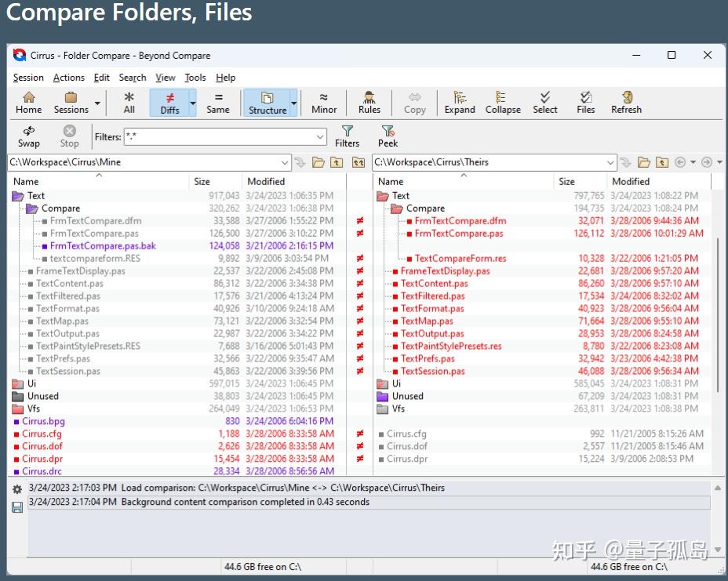Click the Filters text field
Image resolution: width=728 pixels, height=581 pixels.
(x=219, y=137)
